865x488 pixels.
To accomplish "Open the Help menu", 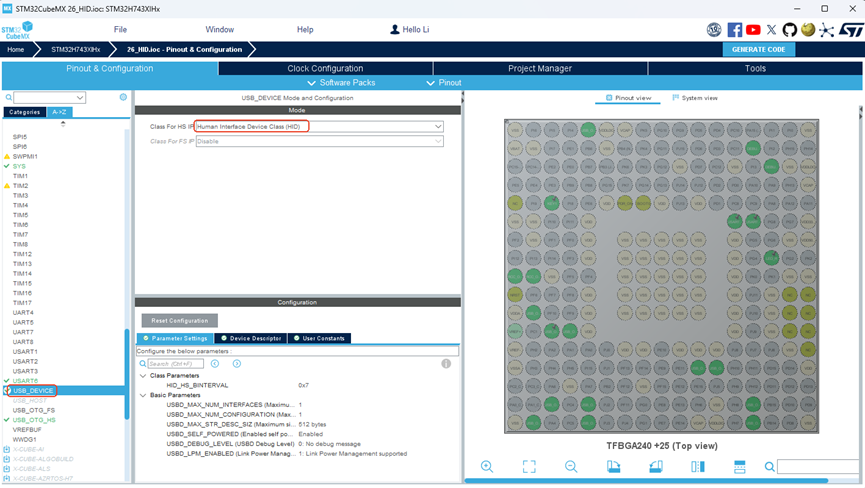I will point(305,30).
